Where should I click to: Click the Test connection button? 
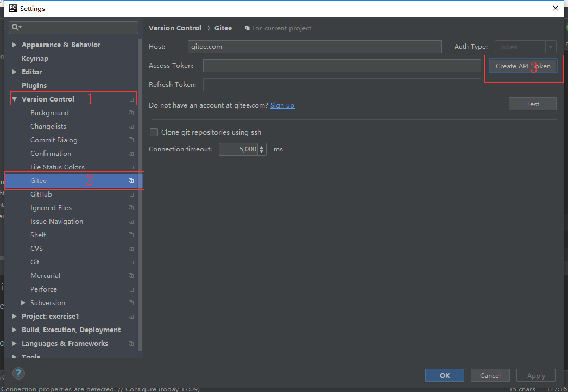click(x=533, y=104)
